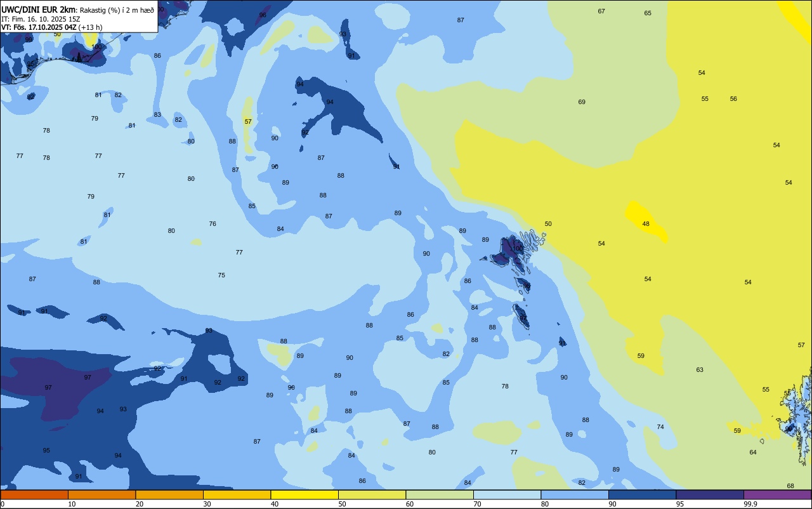Click the 95–99.9 navy legend swatch

click(710, 494)
